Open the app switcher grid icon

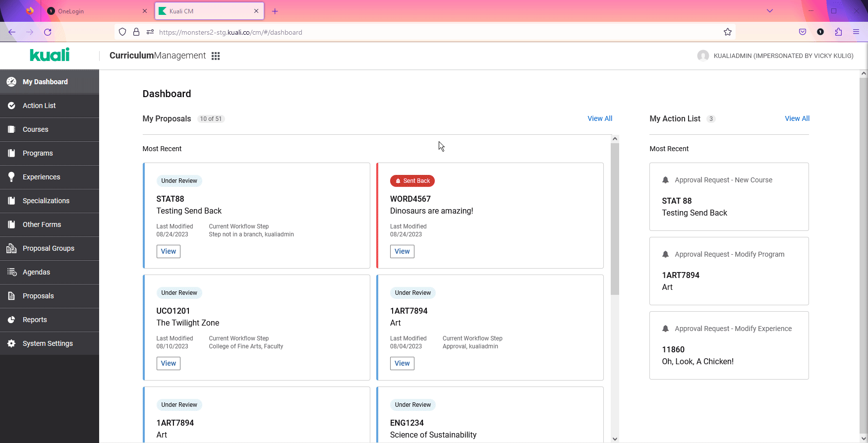pyautogui.click(x=216, y=56)
